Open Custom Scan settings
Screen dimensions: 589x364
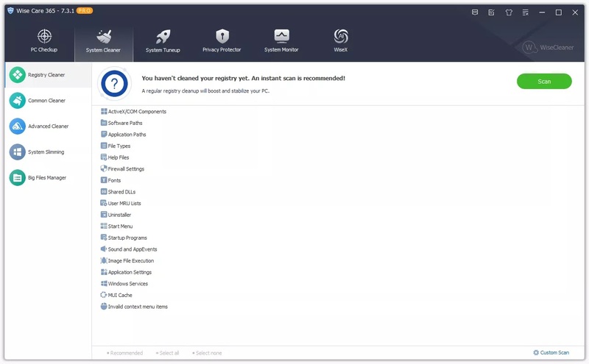click(x=551, y=353)
